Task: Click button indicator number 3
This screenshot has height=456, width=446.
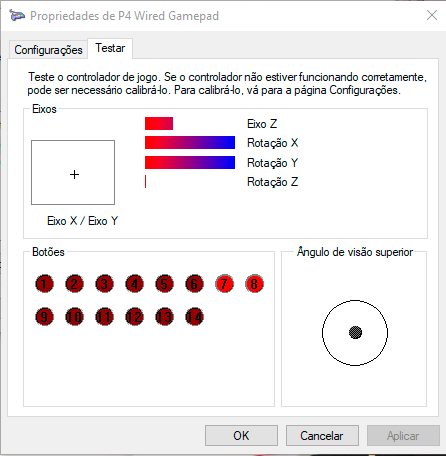Action: coord(104,284)
